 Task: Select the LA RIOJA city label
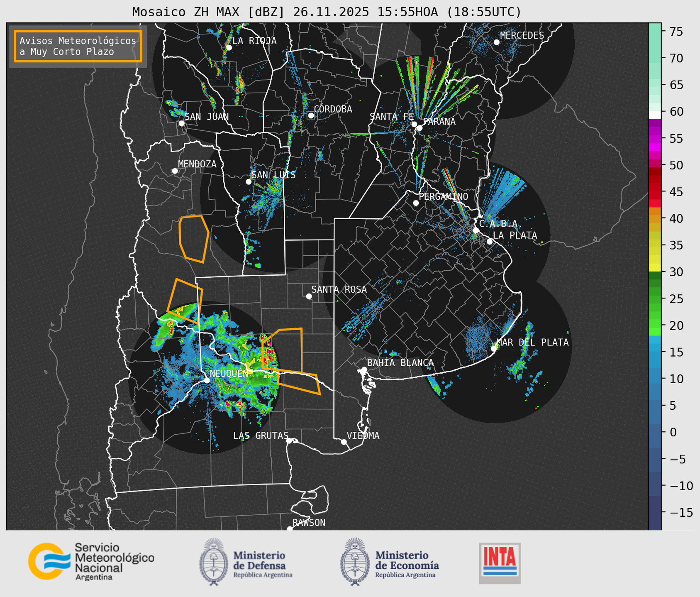[254, 41]
